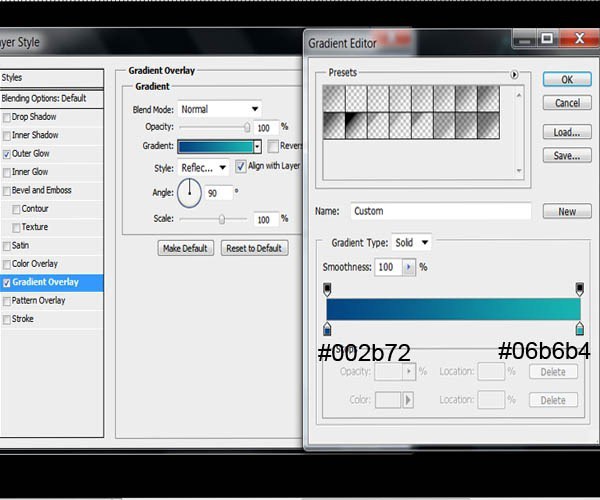Click the gradient Name text field
The image size is (600, 500).
tap(440, 211)
